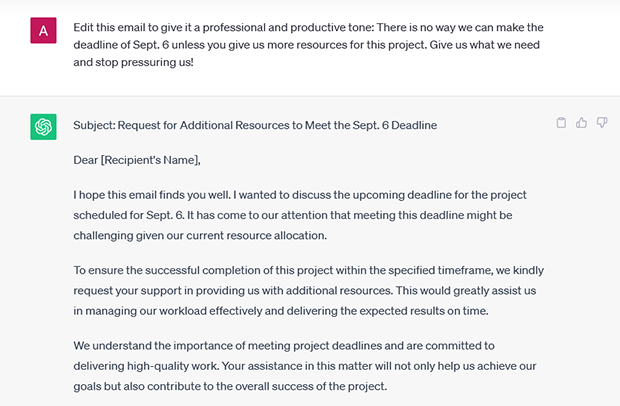Click the user prompt starting 'Edit this email'
Viewport: 620px width, 406px height.
point(308,45)
